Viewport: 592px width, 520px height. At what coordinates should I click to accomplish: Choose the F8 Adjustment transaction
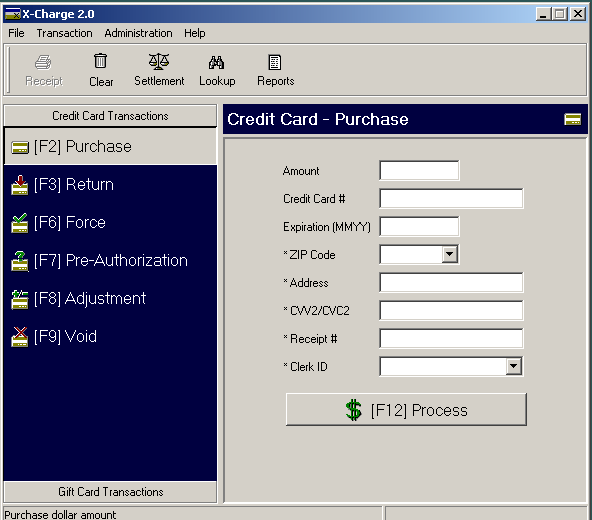coord(78,299)
